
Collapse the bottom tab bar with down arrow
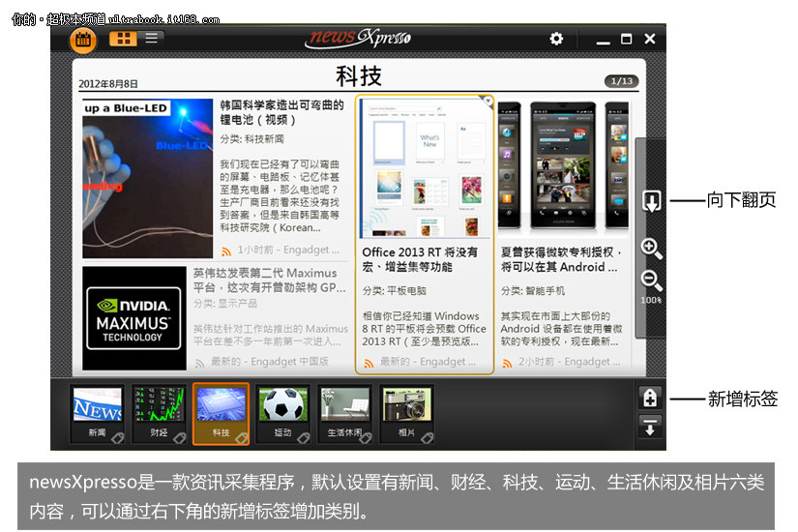650,427
